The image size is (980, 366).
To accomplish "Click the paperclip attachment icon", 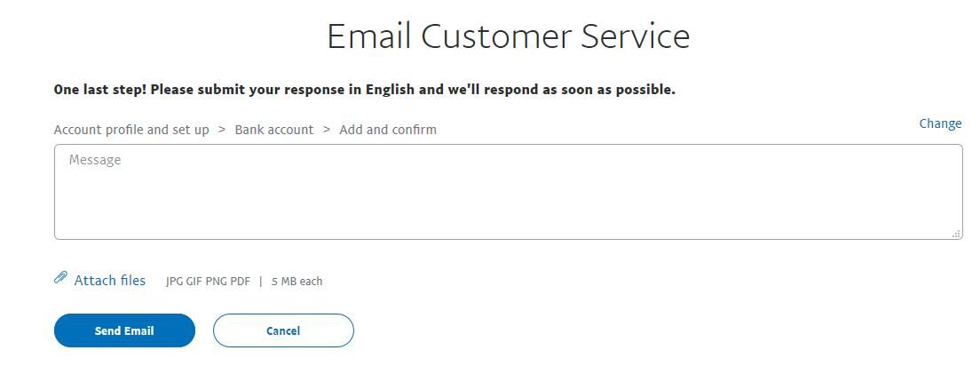I will pos(60,278).
